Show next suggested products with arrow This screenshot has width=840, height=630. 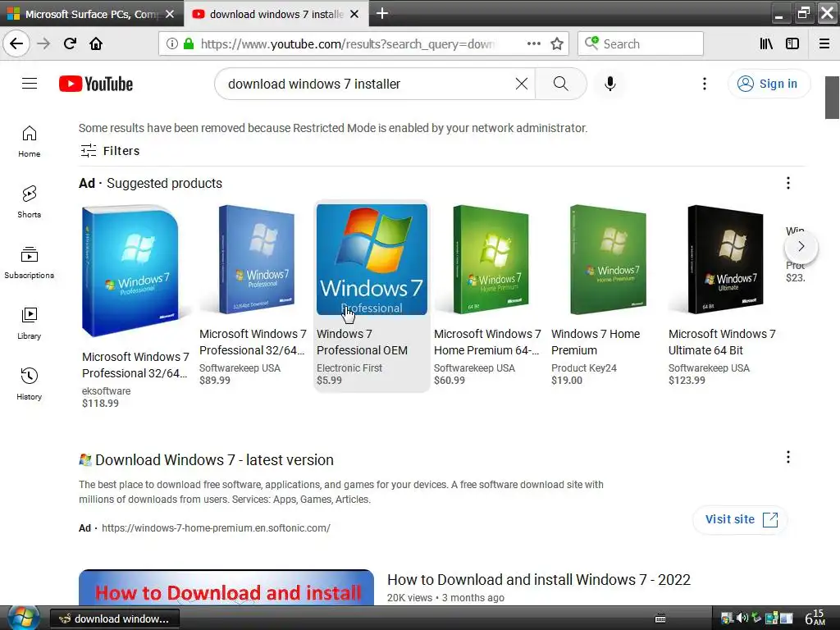pos(801,246)
